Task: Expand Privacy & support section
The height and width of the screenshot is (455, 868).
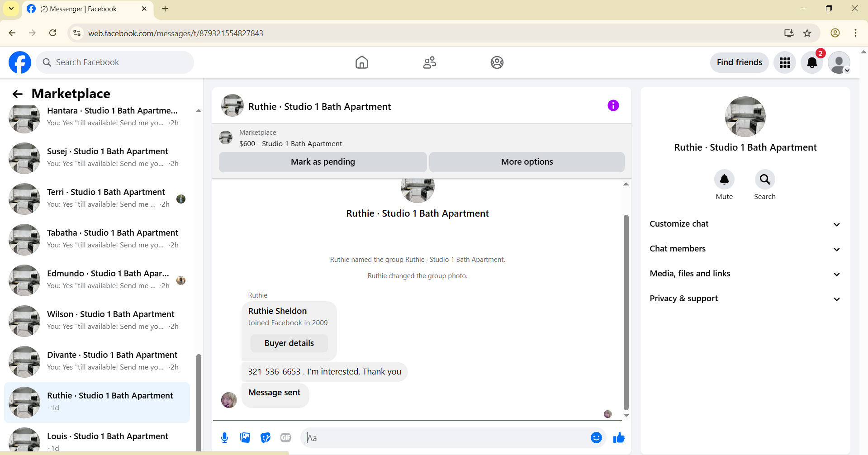Action: 745,299
